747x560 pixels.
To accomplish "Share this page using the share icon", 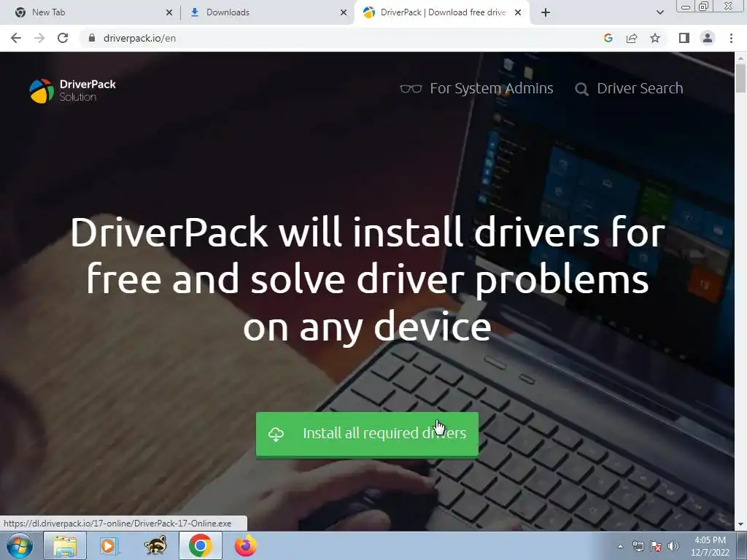I will [632, 38].
